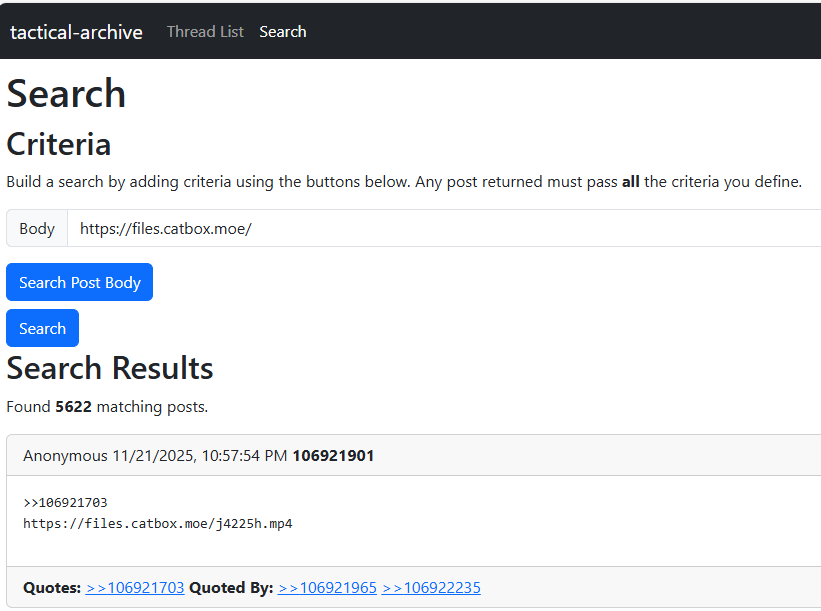This screenshot has width=821, height=611.
Task: Select post number 106921901 text
Action: click(x=333, y=456)
